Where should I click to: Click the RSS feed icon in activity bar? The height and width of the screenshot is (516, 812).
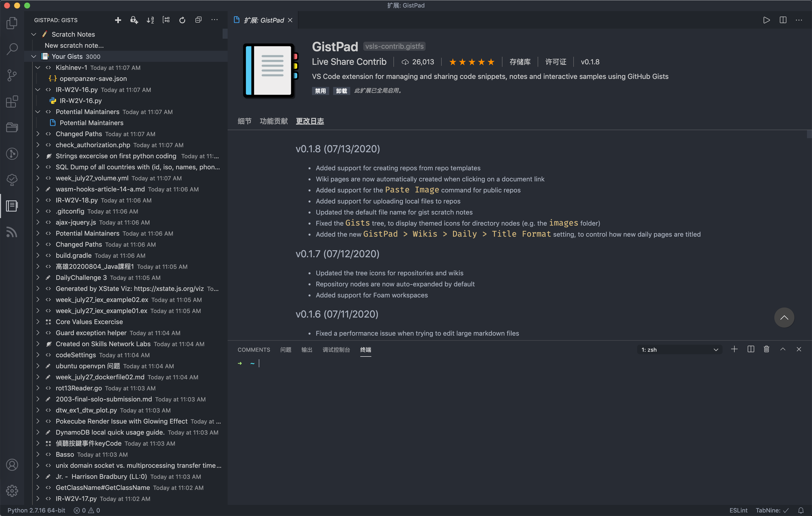coord(12,232)
